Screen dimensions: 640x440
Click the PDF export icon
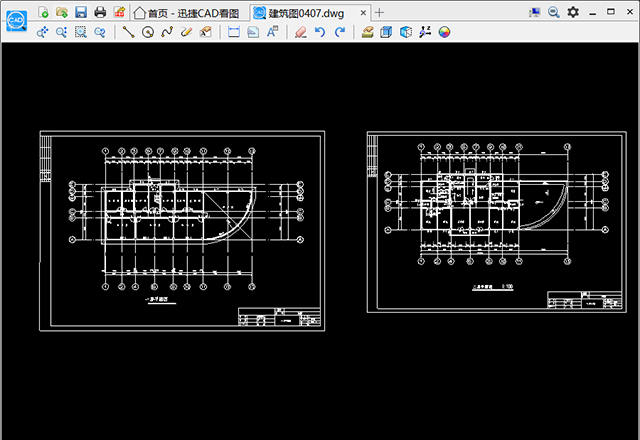pyautogui.click(x=119, y=12)
